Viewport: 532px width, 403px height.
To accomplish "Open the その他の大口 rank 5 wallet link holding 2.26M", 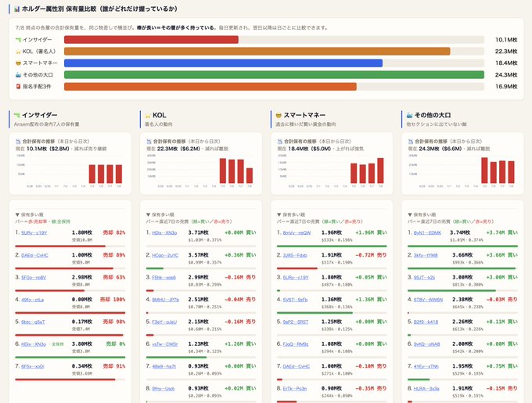I will click(x=426, y=322).
